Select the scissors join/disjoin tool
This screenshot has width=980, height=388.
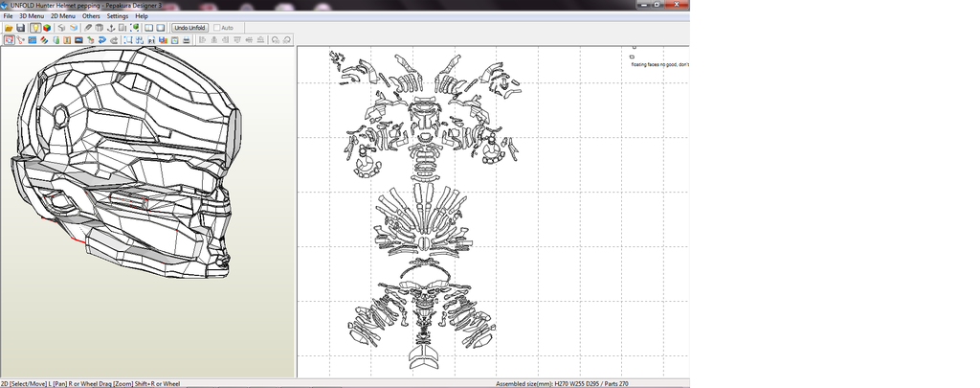click(x=20, y=40)
